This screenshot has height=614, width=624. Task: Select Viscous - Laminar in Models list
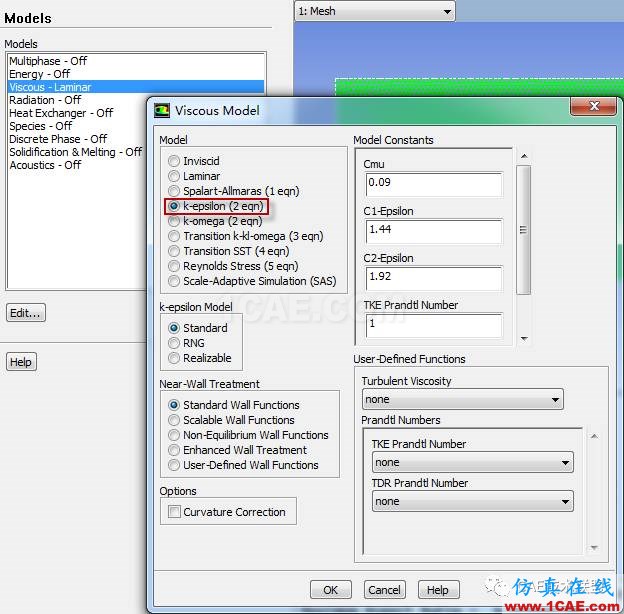point(136,87)
